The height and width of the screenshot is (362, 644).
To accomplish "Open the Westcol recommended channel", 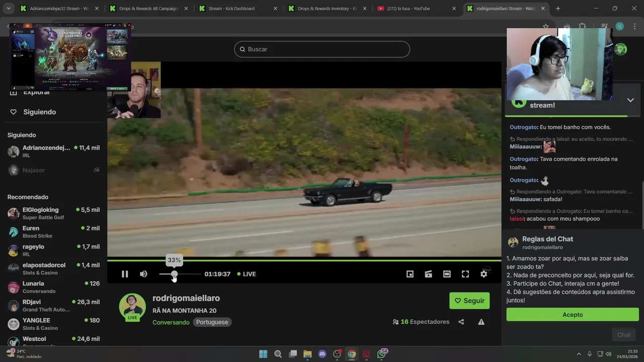I will [53, 341].
